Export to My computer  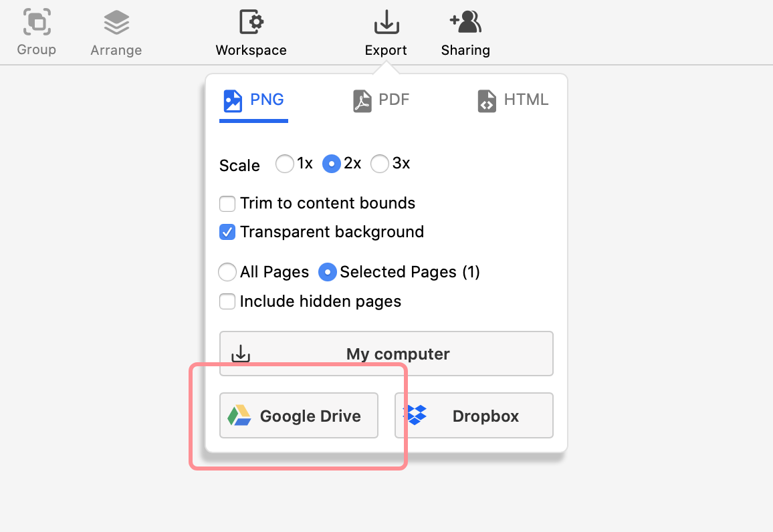click(386, 354)
